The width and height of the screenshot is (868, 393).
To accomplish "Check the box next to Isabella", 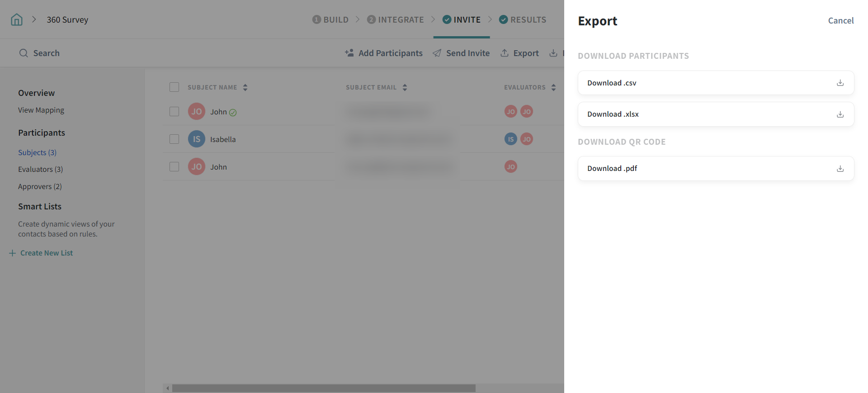I will (x=174, y=139).
